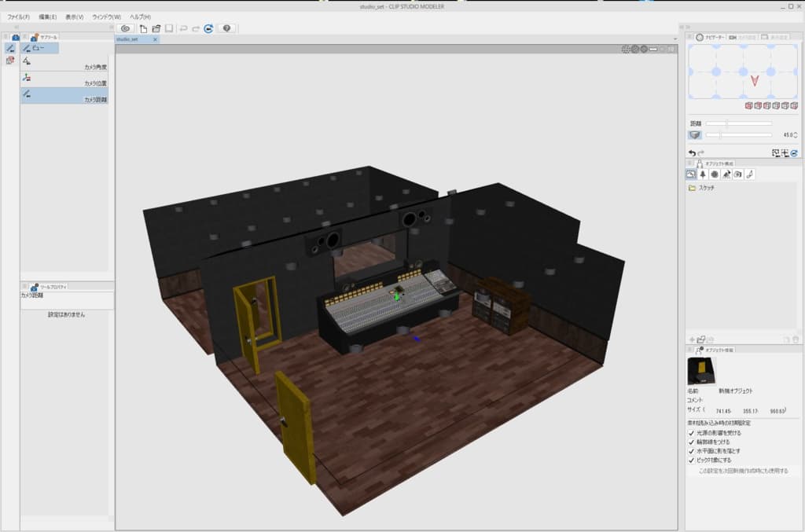Screen dimensions: 805x532
Task: Select the tree icon in object structure panel
Action: 703,174
